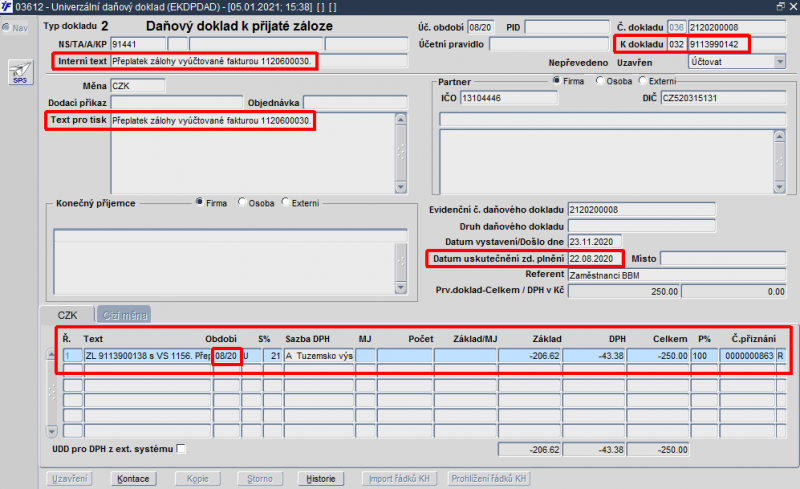Click Prohlížení řádků KH button
800x489 pixels.
[488, 479]
